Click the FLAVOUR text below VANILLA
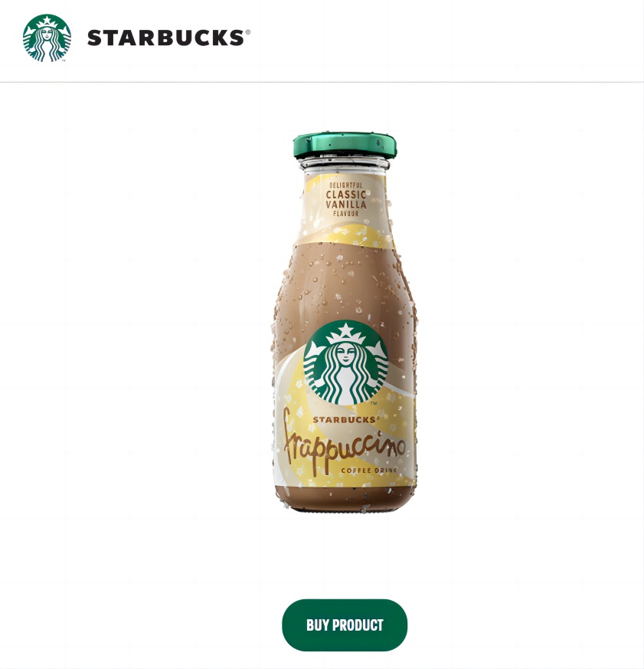This screenshot has width=644, height=669. click(x=345, y=213)
